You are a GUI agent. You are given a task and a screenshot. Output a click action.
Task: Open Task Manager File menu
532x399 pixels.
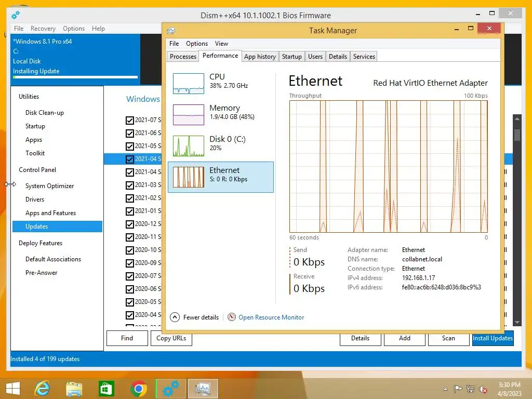174,44
